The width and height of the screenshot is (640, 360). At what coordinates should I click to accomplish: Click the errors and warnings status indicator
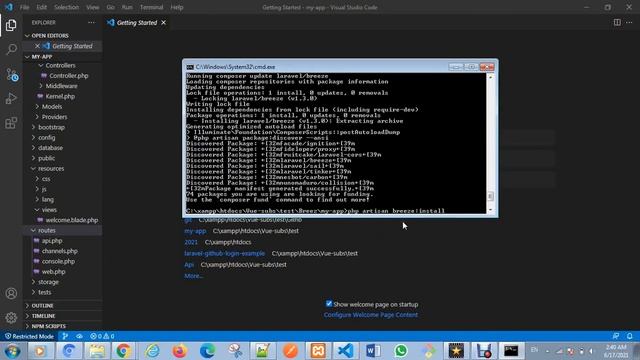(x=102, y=336)
